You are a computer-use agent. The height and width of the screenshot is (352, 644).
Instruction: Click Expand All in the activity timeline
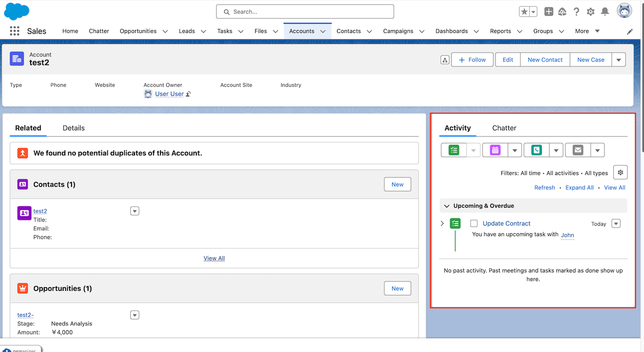point(580,188)
